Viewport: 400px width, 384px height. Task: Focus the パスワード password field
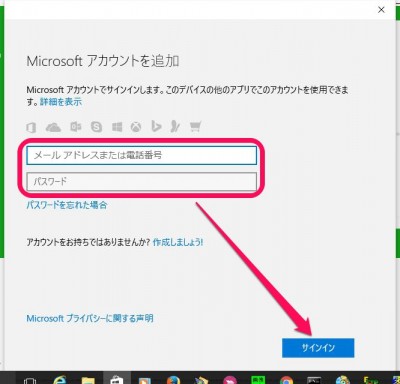(142, 182)
